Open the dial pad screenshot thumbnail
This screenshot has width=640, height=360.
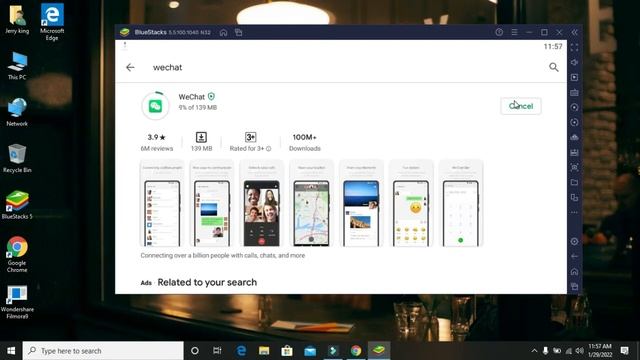(x=461, y=204)
